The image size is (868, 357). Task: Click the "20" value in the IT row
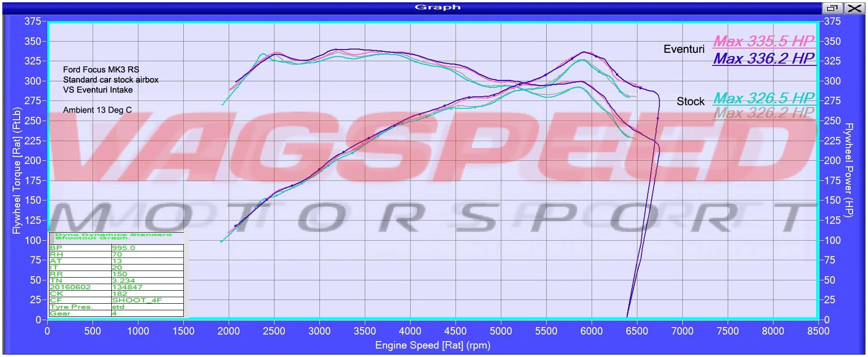click(x=117, y=268)
